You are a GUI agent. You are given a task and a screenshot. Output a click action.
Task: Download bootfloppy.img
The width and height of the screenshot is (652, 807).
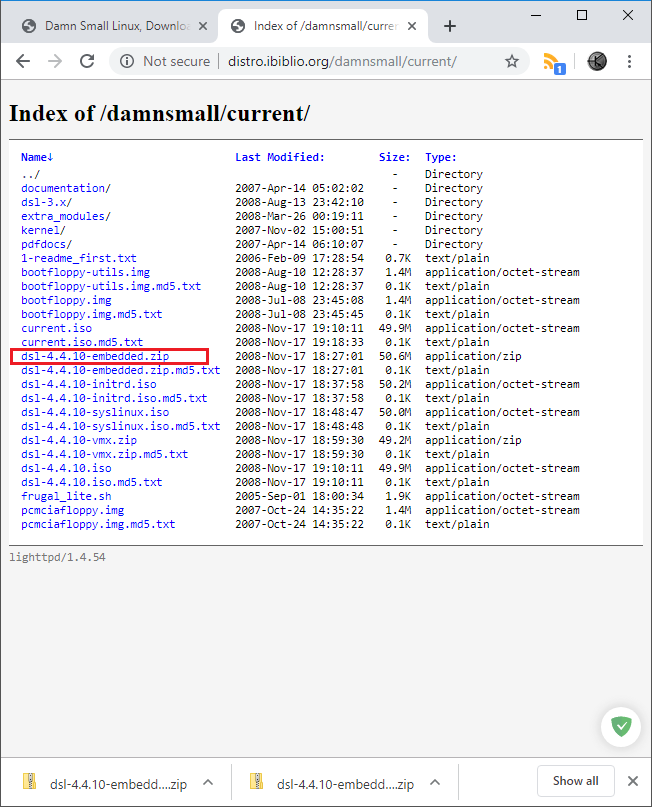coord(66,300)
